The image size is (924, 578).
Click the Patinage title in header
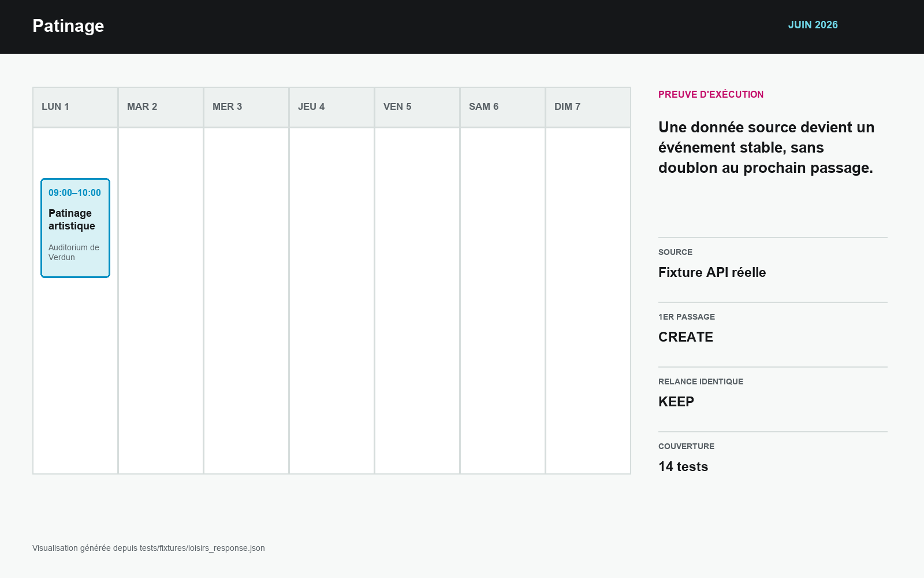(68, 26)
